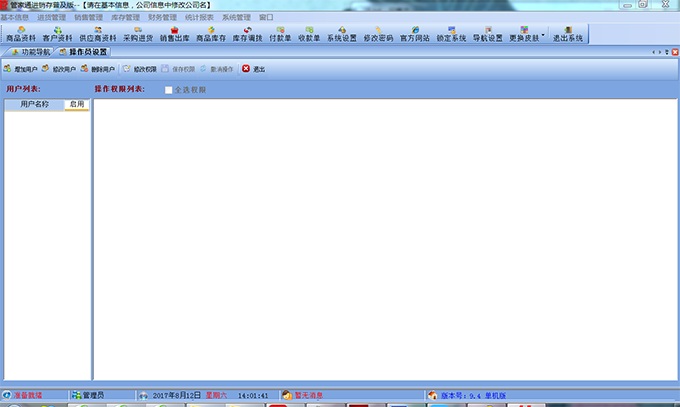Click the house icon beside 版本号
This screenshot has height=407, width=680.
click(432, 395)
